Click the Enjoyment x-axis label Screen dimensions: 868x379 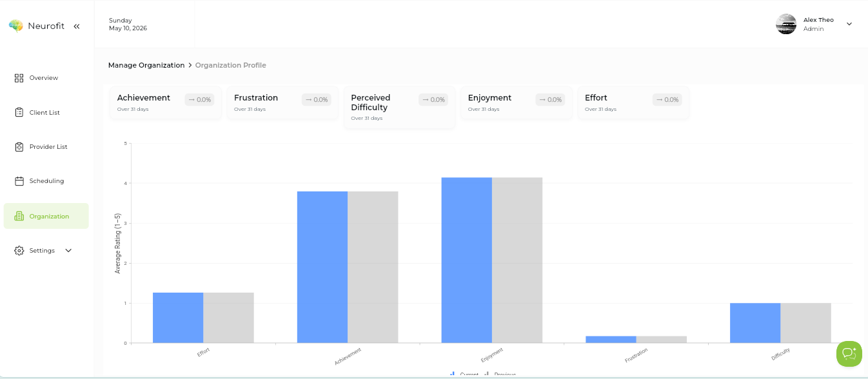click(492, 355)
